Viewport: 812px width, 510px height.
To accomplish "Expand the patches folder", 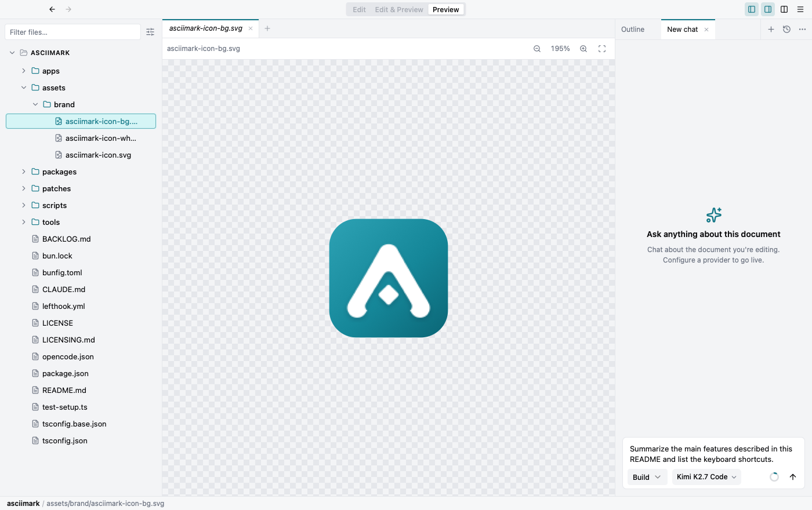I will 24,188.
